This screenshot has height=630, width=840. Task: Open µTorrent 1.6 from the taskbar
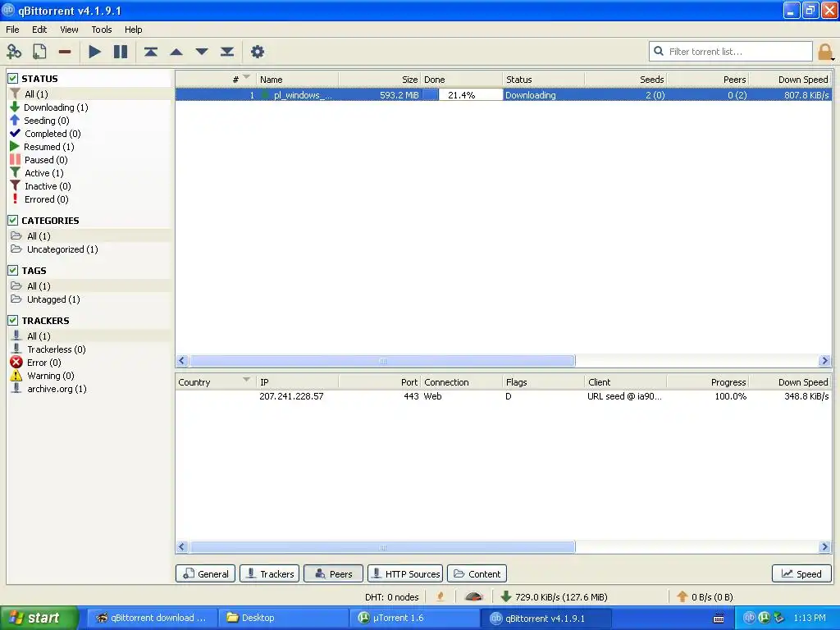414,619
